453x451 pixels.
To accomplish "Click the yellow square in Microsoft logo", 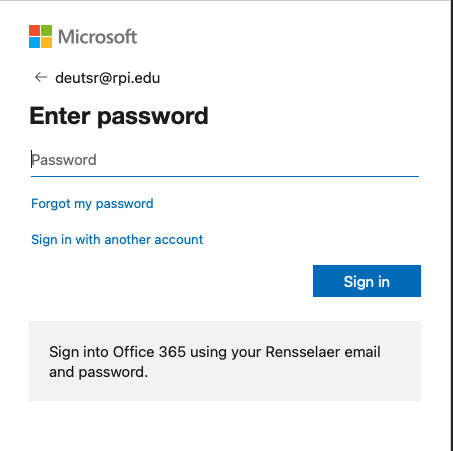I will tap(46, 42).
